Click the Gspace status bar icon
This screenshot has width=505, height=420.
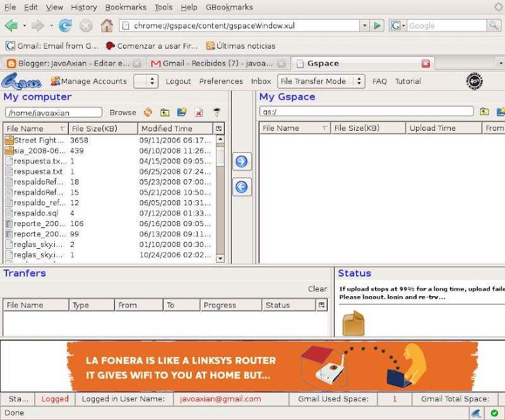pos(477,413)
